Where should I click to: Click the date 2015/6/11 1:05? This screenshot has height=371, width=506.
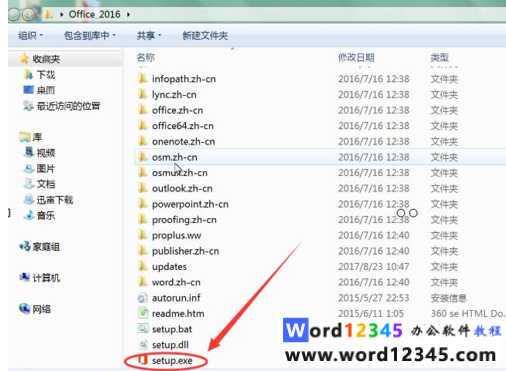371,313
